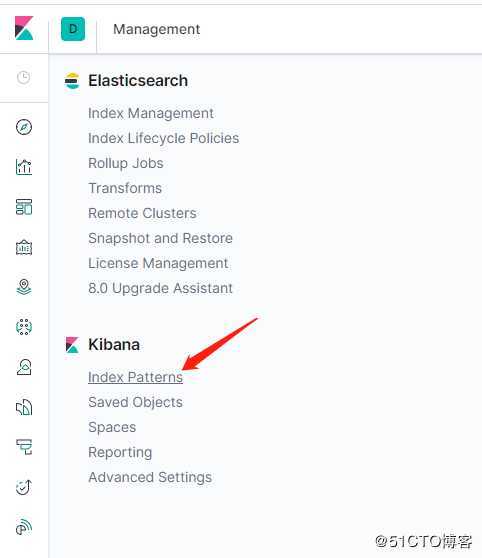Open Canvas icon in sidebar
This screenshot has height=558, width=482.
pos(24,247)
